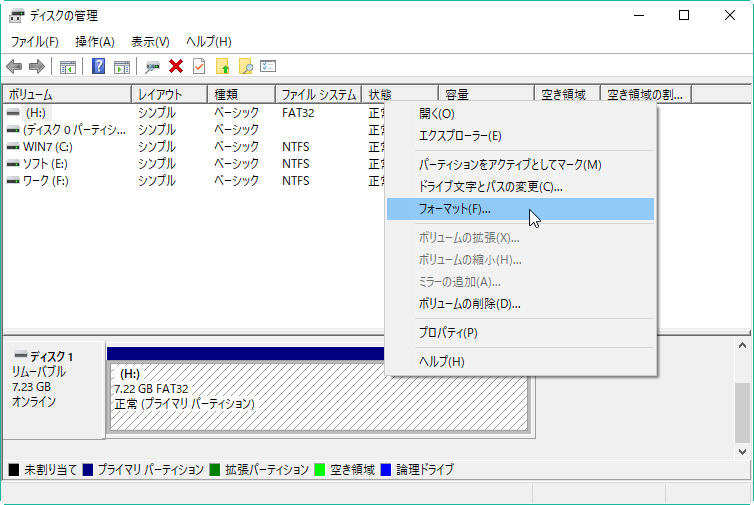Click the blue 論理ドライブ legend swatch

pos(386,469)
